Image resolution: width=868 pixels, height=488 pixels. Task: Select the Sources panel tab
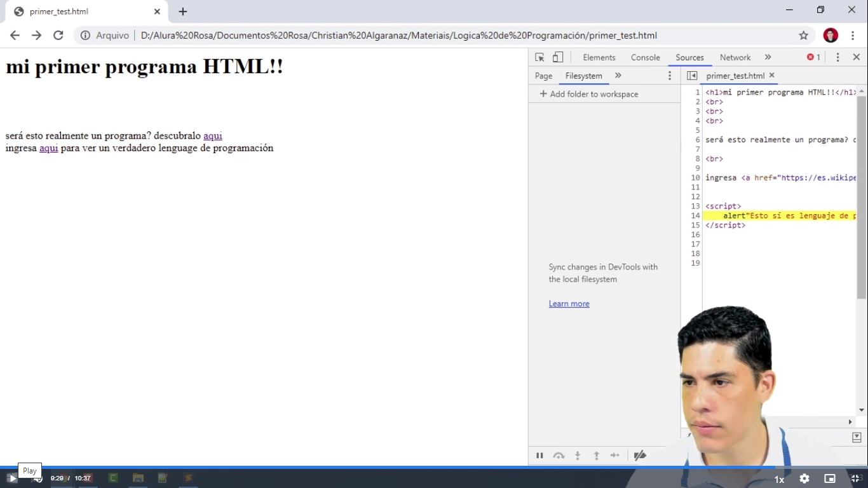689,57
